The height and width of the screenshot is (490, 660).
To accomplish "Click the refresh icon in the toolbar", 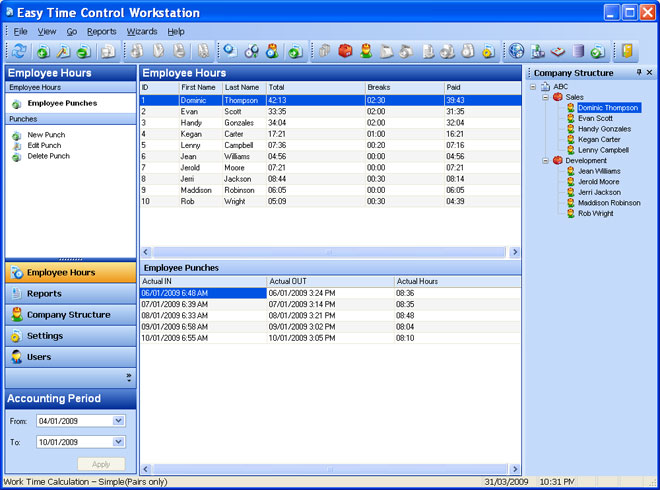I will point(21,51).
